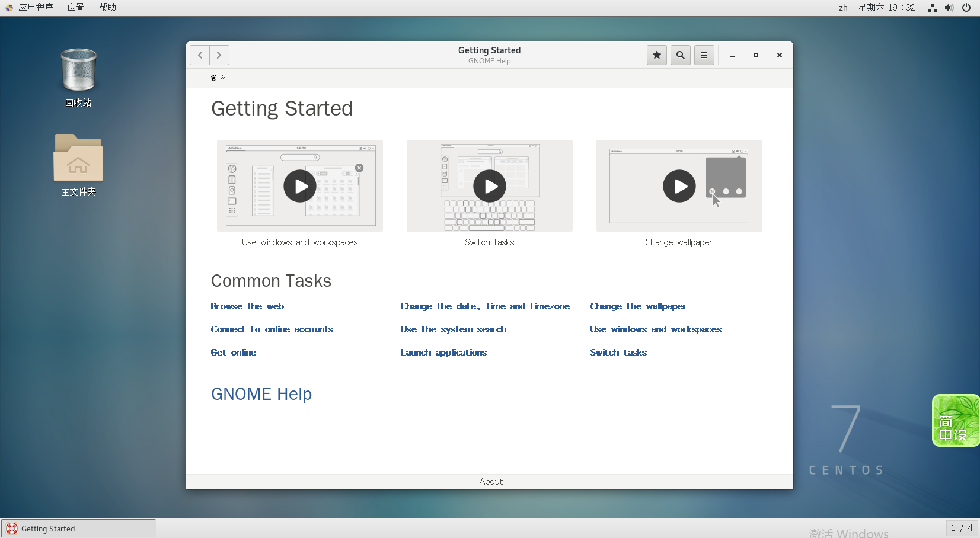Select the 回收站 trash desktop icon
This screenshot has width=980, height=538.
tap(78, 78)
